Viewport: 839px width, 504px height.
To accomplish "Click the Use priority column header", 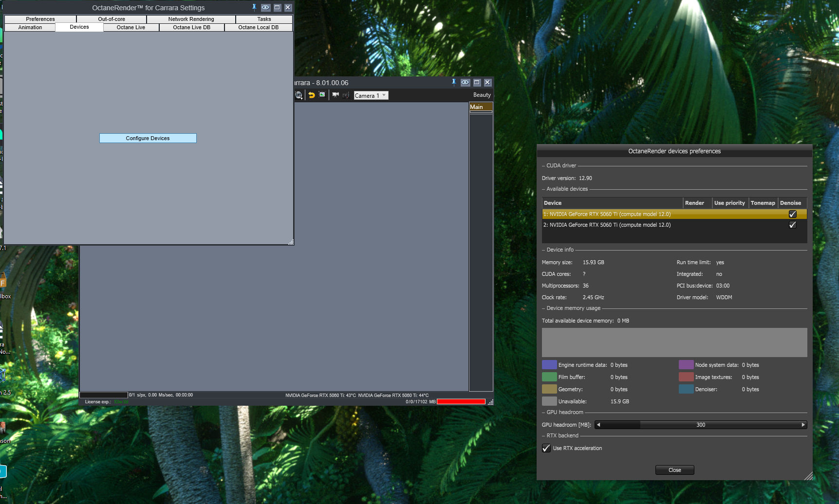I will tap(730, 203).
